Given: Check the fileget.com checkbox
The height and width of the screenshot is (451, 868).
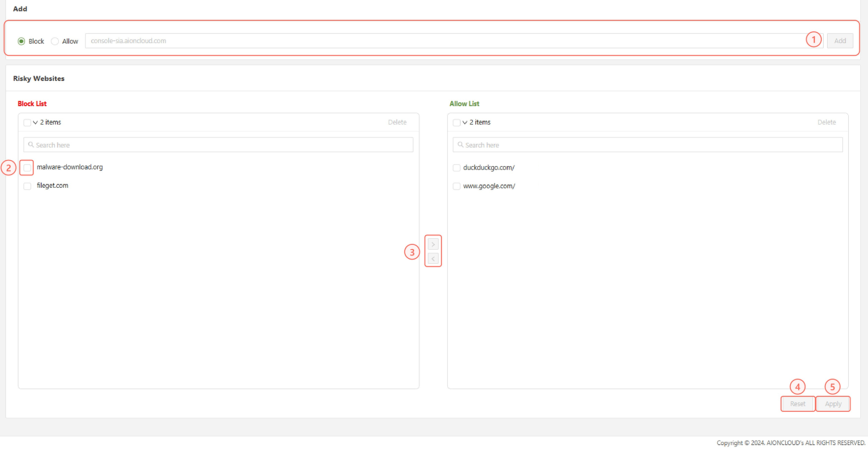Looking at the screenshot, I should (27, 186).
